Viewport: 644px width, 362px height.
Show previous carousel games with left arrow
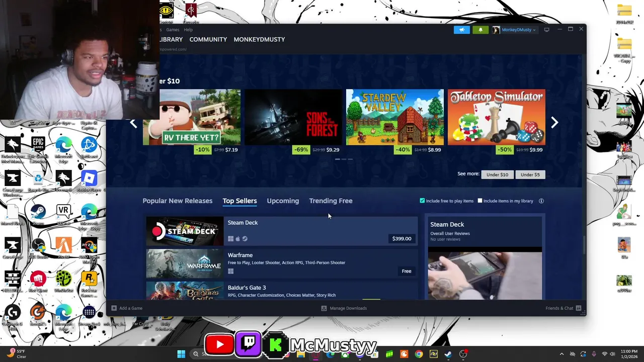tap(133, 123)
